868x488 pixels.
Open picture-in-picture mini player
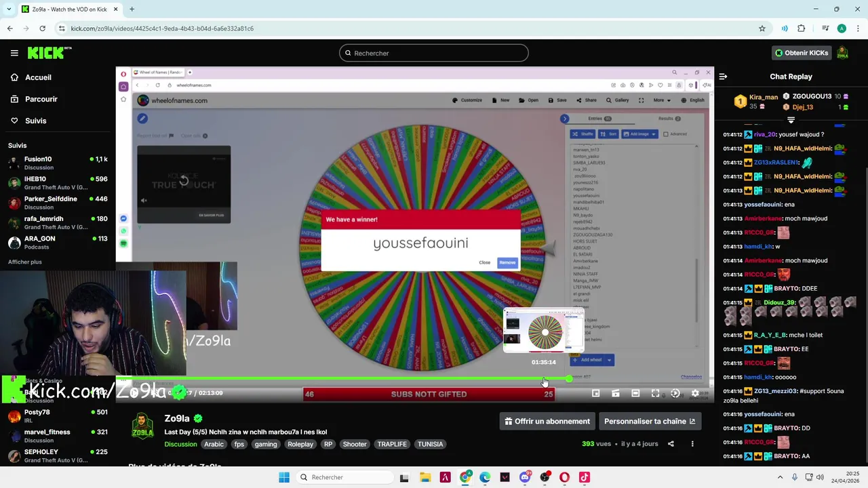(x=596, y=393)
